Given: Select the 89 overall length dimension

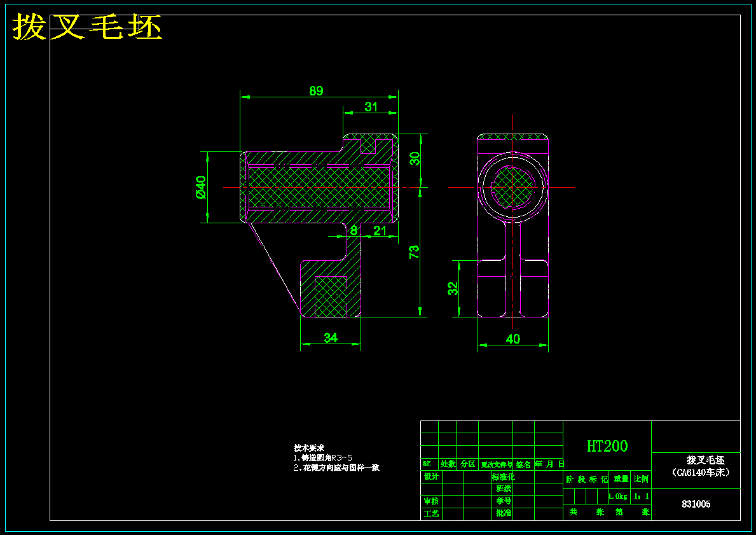Looking at the screenshot, I should pyautogui.click(x=316, y=91).
